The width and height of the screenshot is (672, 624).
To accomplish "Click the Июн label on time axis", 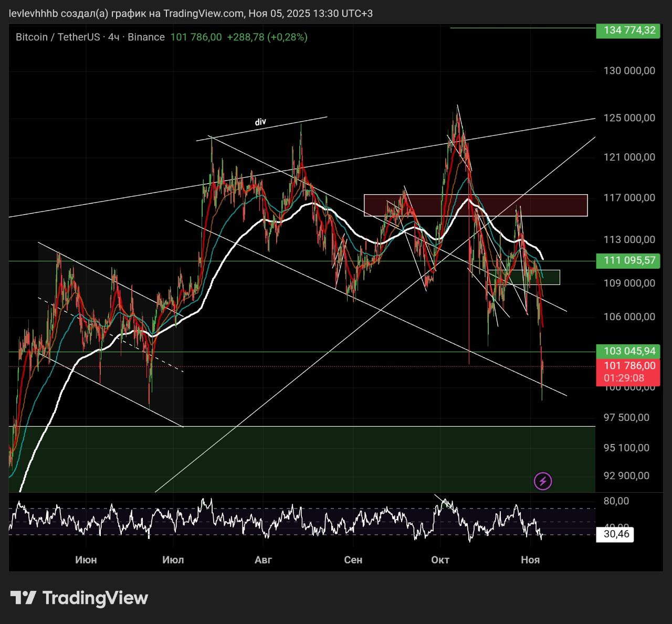I will tap(86, 560).
